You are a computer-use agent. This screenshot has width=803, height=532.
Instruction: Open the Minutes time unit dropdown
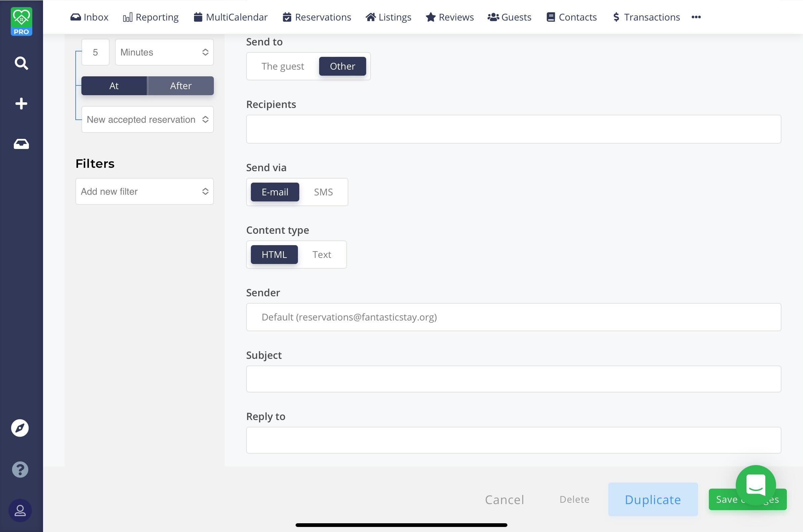(x=164, y=52)
